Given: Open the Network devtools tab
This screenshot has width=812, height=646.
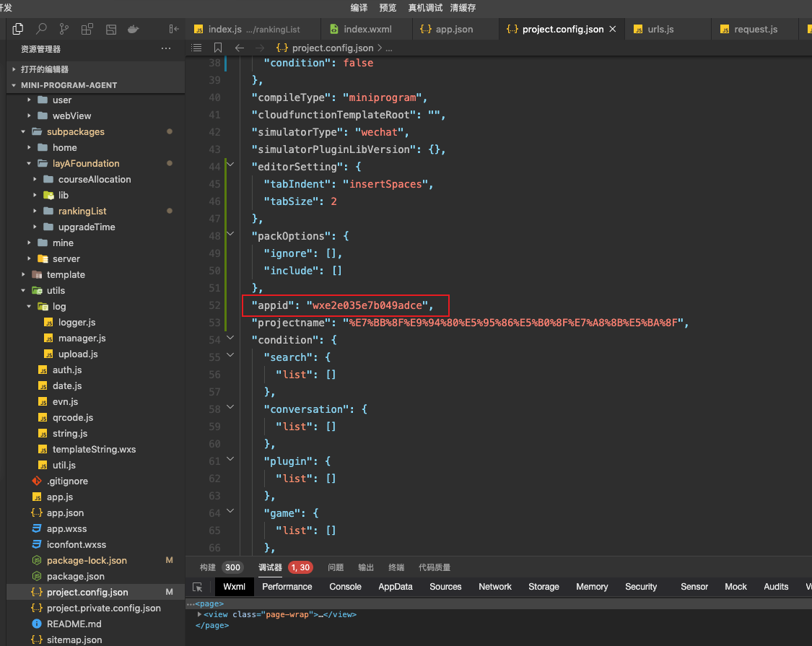Looking at the screenshot, I should click(x=495, y=586).
